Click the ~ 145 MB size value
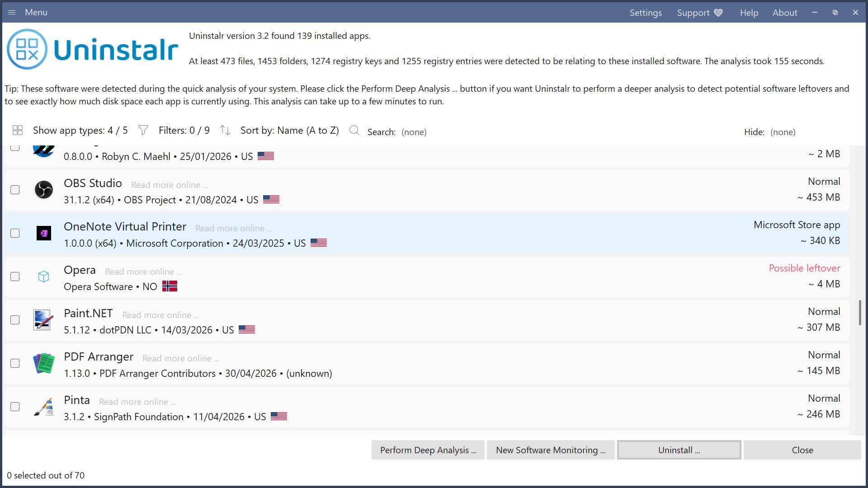Screen dimensions: 868x488 pyautogui.click(x=819, y=371)
